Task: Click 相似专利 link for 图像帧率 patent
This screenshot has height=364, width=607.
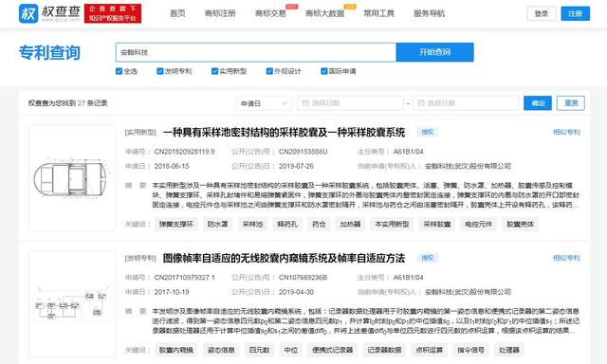Action: (x=566, y=258)
